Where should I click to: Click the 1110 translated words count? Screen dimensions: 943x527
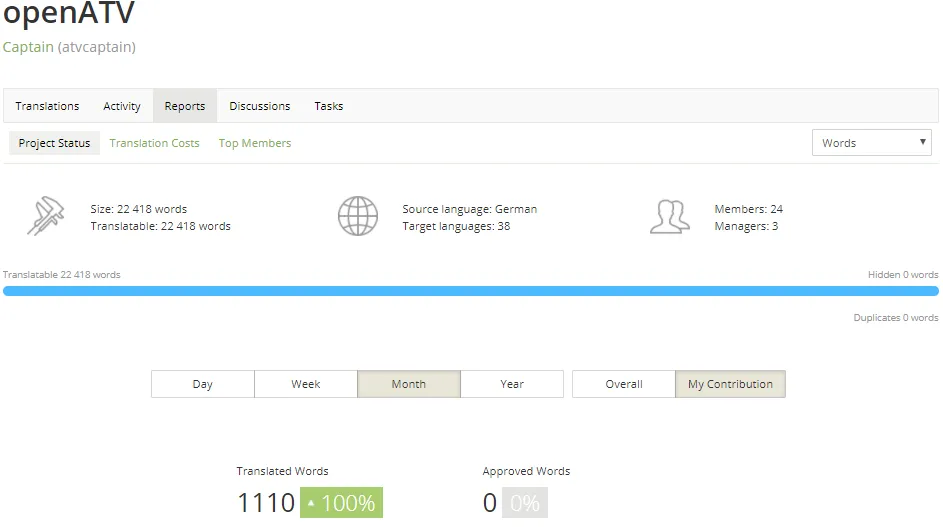pos(266,503)
